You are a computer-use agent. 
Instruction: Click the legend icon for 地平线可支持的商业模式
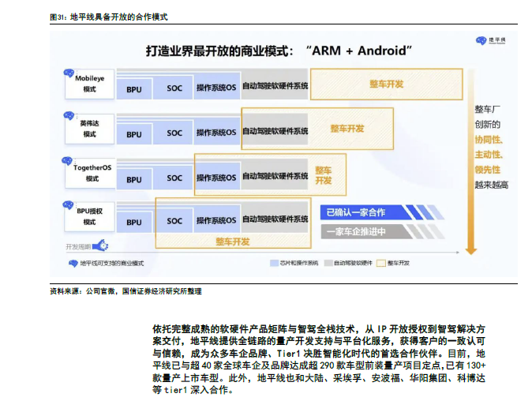click(73, 264)
